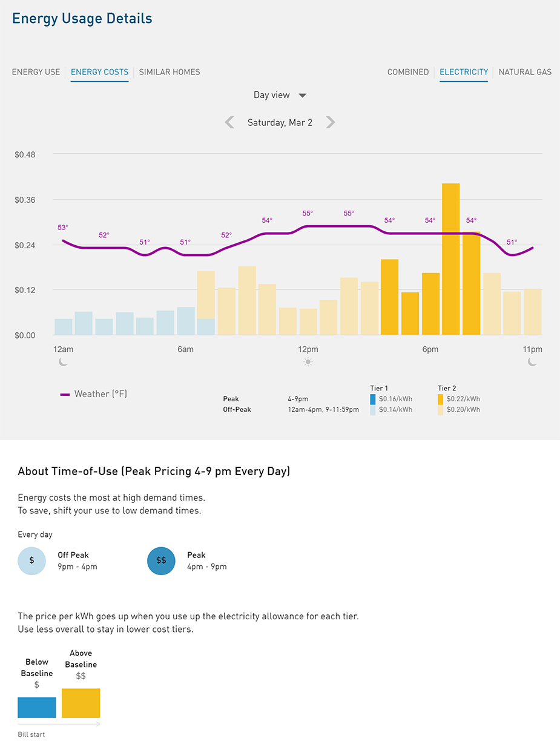Click the Peak double-dollar circle icon
560x750 pixels.
click(x=161, y=561)
